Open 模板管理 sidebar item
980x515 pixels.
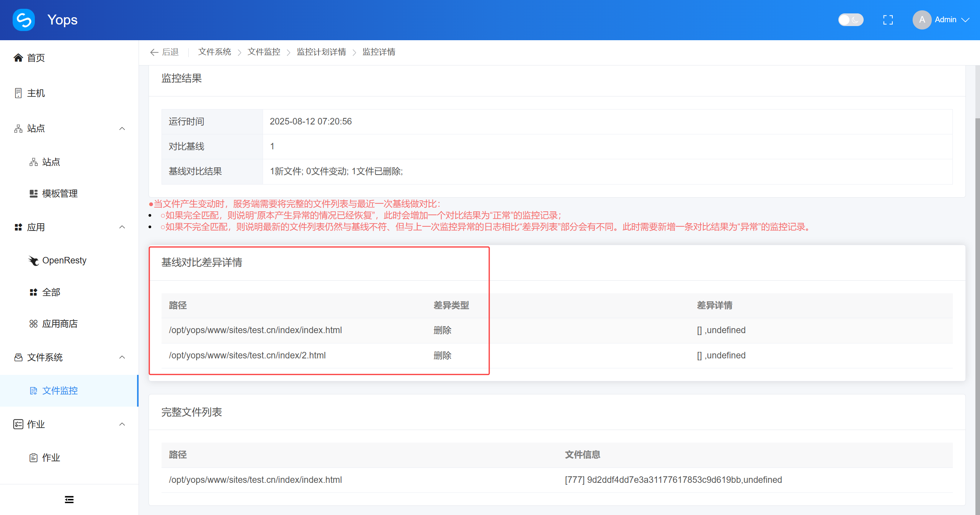pyautogui.click(x=59, y=193)
